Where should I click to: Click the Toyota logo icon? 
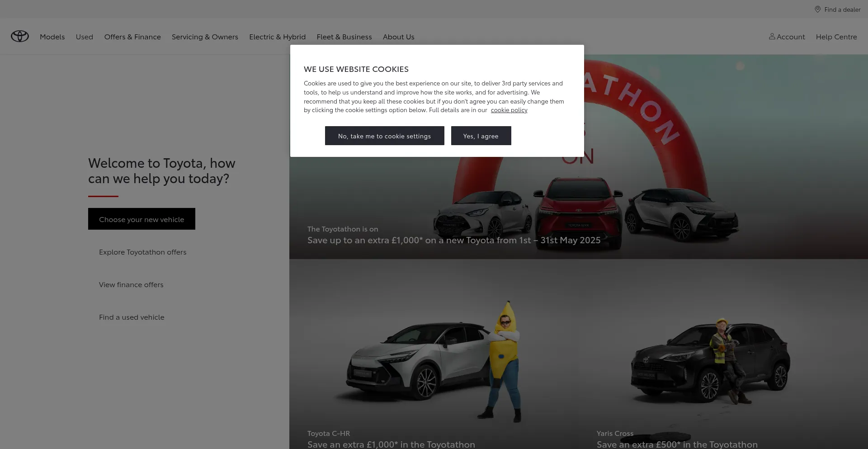20,36
